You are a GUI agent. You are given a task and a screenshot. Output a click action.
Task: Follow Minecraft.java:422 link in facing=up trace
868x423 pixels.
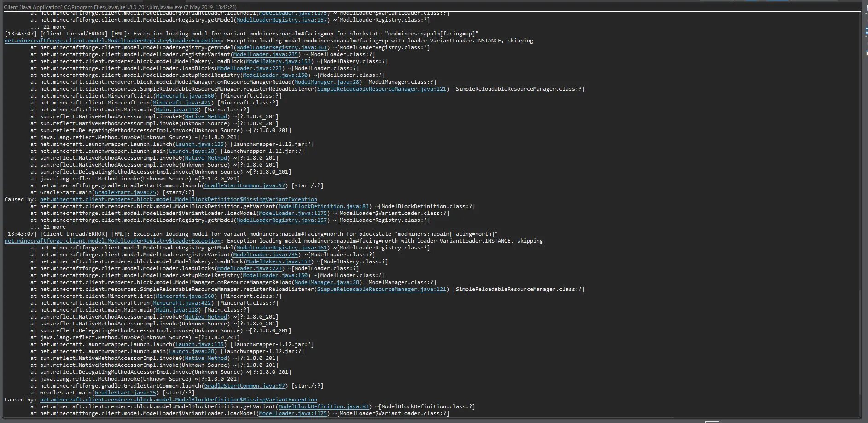click(x=182, y=103)
